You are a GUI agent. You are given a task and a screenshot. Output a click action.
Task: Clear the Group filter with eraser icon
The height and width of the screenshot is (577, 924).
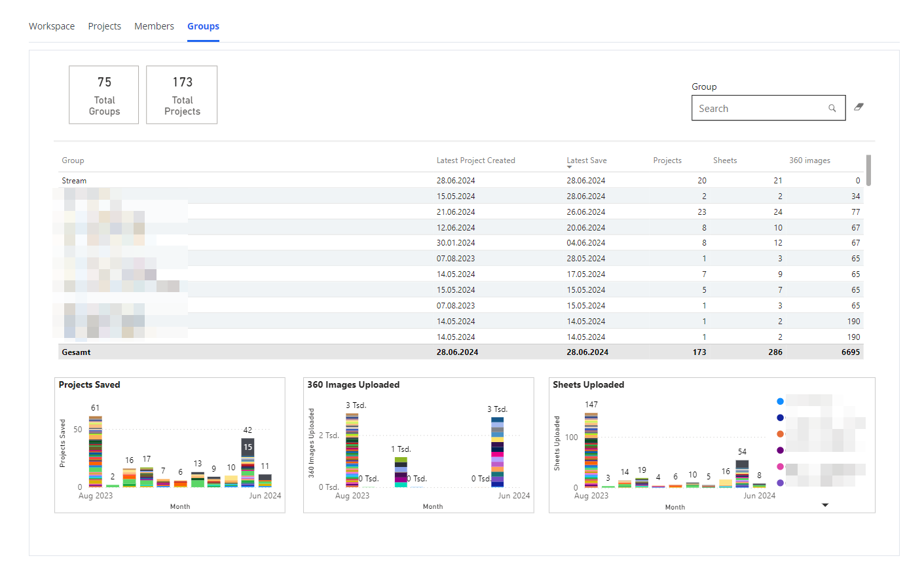[859, 107]
